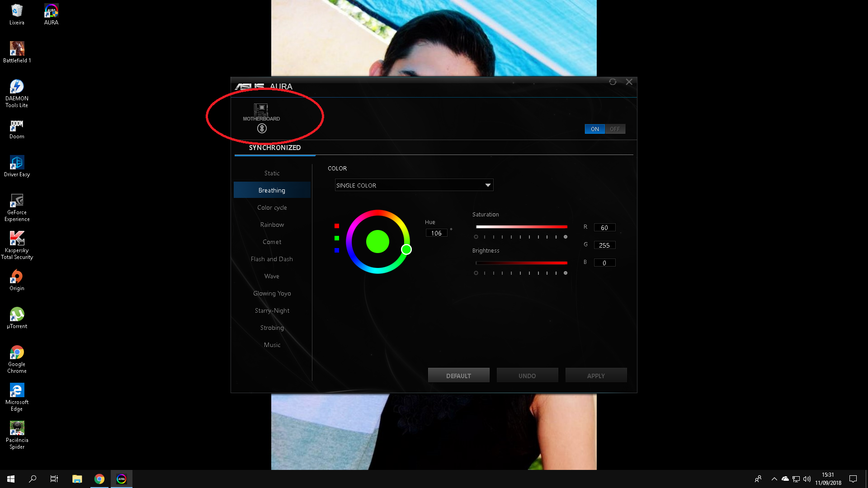This screenshot has height=488, width=868.
Task: Open the taskbar clock and date
Action: pos(828,479)
